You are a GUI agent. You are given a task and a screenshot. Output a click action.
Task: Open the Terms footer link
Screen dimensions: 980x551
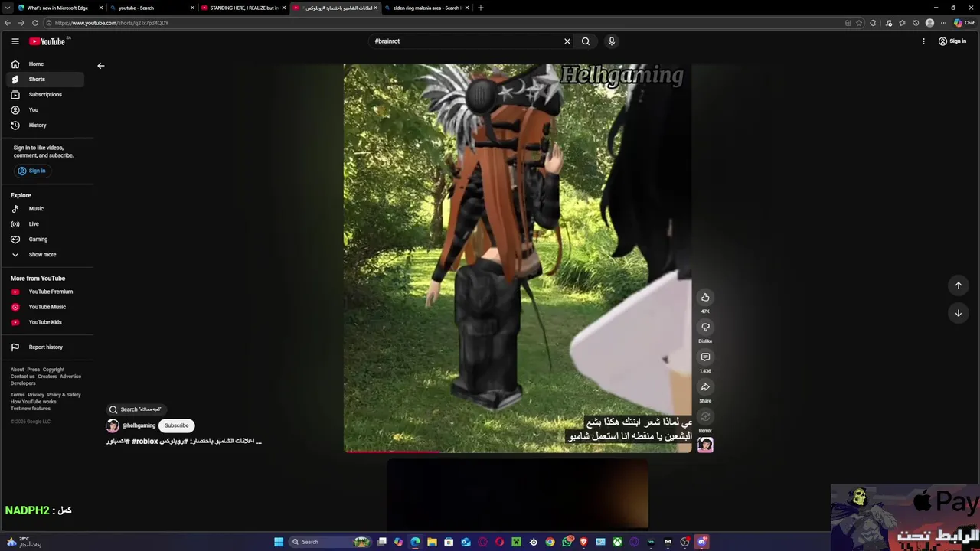[x=18, y=395]
